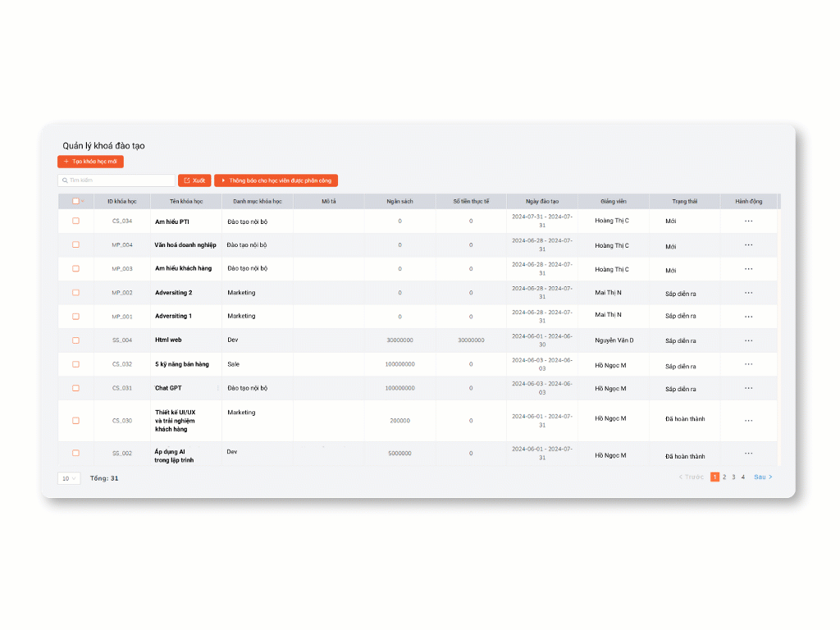
Task: Toggle the select-all header checkbox
Action: point(75,201)
